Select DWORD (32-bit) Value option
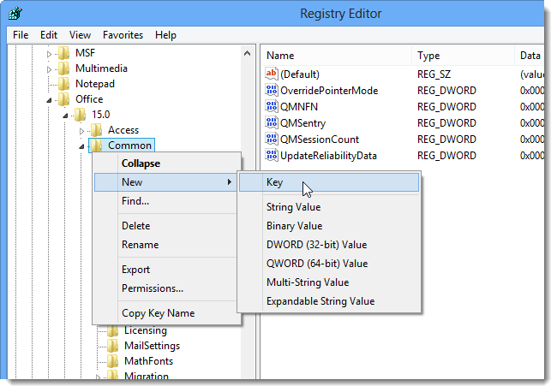The image size is (557, 392). pyautogui.click(x=316, y=245)
